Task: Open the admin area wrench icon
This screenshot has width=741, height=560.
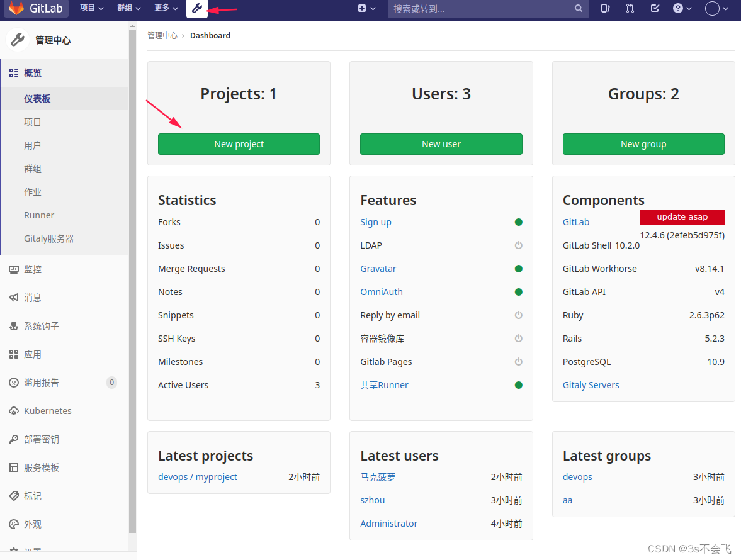Action: (197, 9)
